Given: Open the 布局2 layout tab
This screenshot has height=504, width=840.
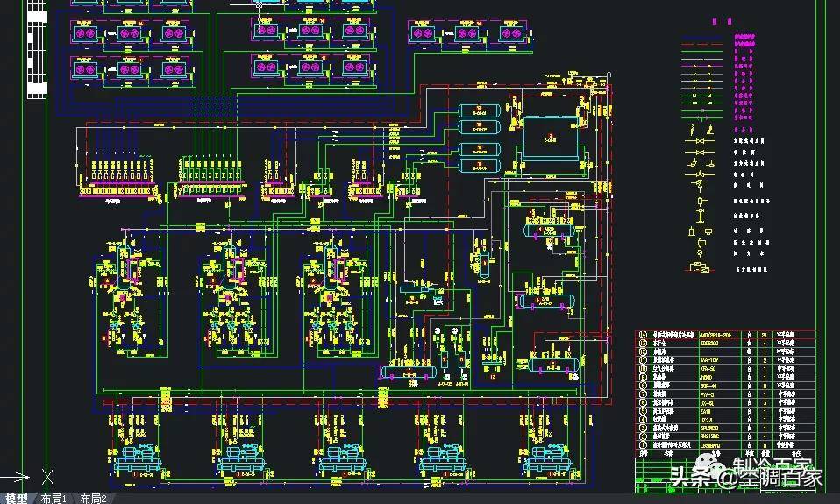Looking at the screenshot, I should [93, 498].
